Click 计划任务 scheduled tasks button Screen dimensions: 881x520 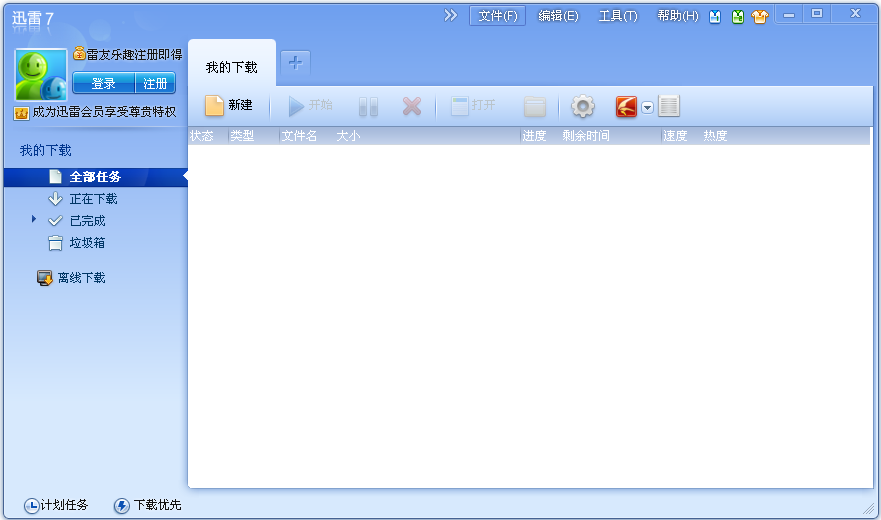[56, 505]
